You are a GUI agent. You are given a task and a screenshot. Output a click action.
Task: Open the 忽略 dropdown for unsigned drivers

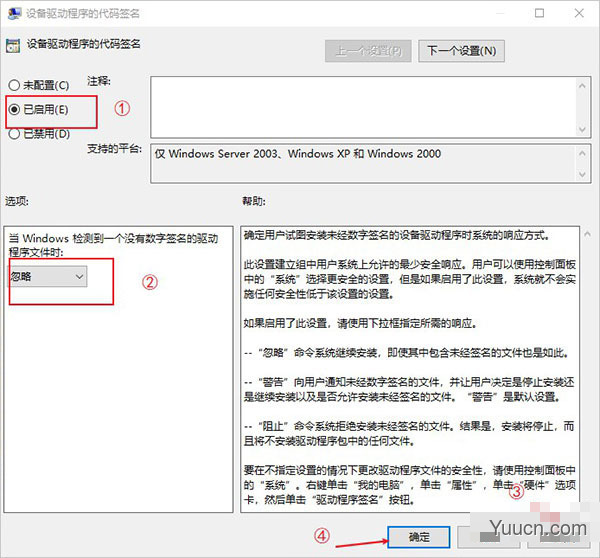[47, 276]
